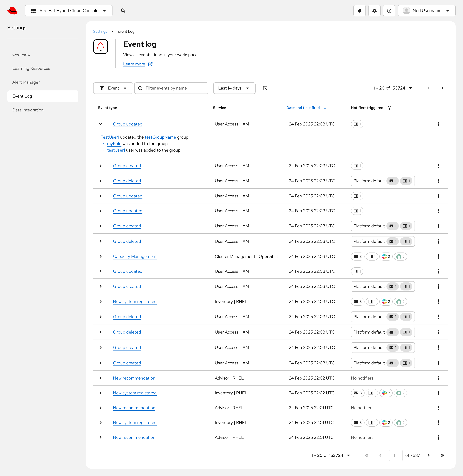The height and width of the screenshot is (476, 463).
Task: Click the Red Hat logo
Action: (12, 11)
